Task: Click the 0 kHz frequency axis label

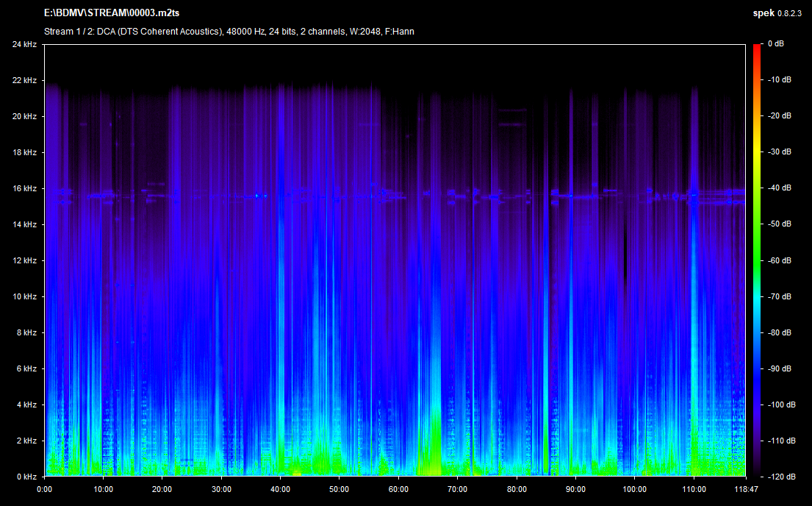Action: (x=26, y=477)
